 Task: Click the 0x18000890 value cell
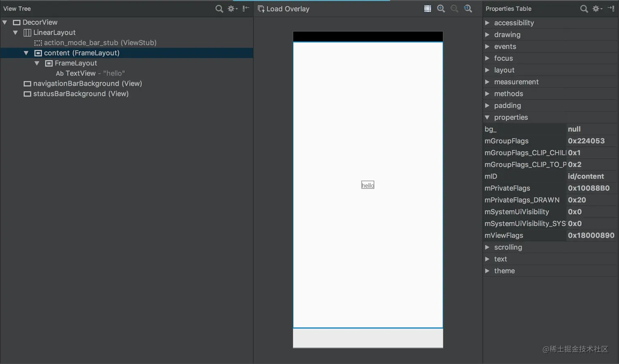point(592,236)
